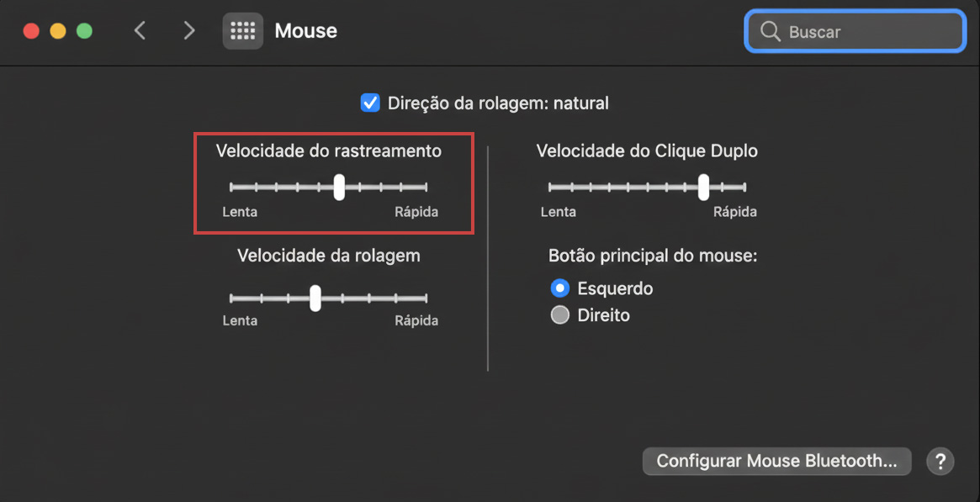Viewport: 980px width, 502px height.
Task: Click Configurar Mouse Bluetooth
Action: 776,461
